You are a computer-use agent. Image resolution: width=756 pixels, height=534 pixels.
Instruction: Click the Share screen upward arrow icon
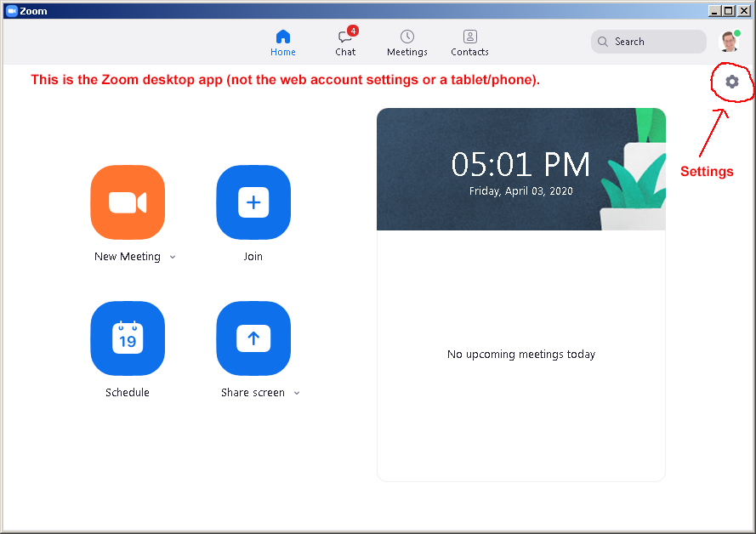pyautogui.click(x=253, y=338)
